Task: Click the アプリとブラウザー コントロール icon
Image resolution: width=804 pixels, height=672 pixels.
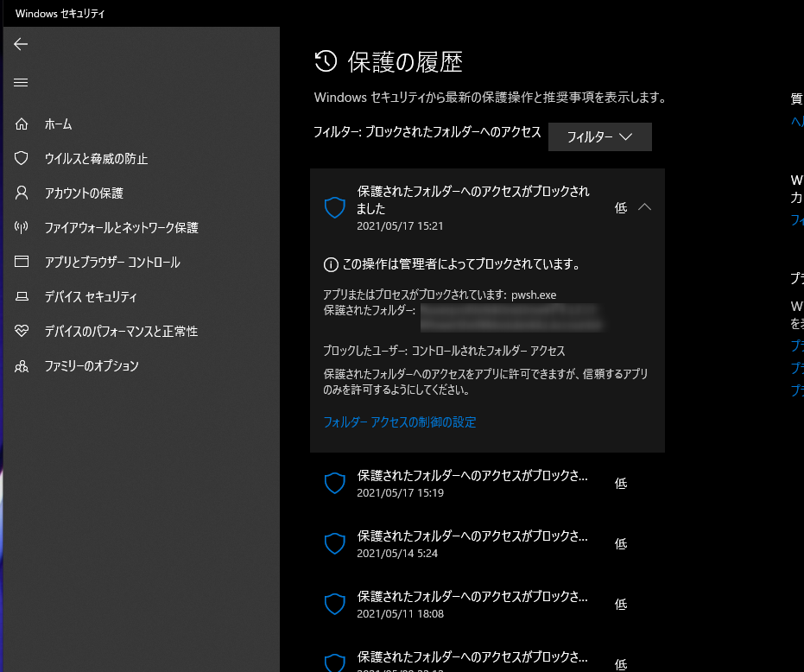Action: pos(21,262)
